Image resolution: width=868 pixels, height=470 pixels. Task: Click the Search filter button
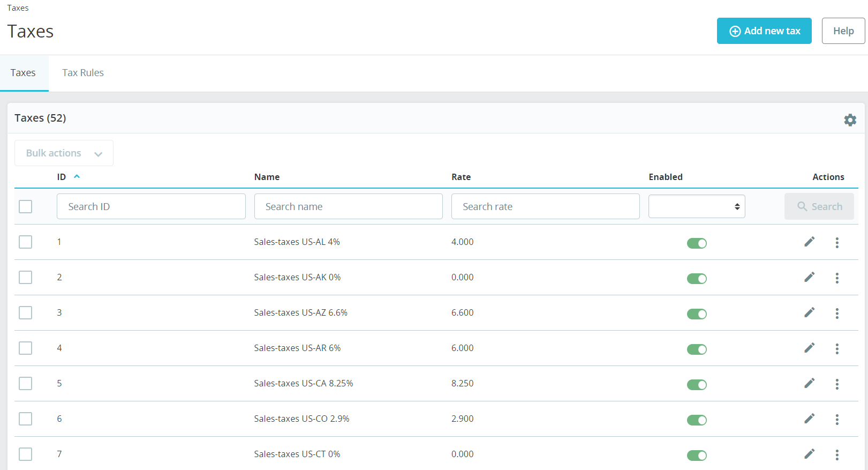819,206
